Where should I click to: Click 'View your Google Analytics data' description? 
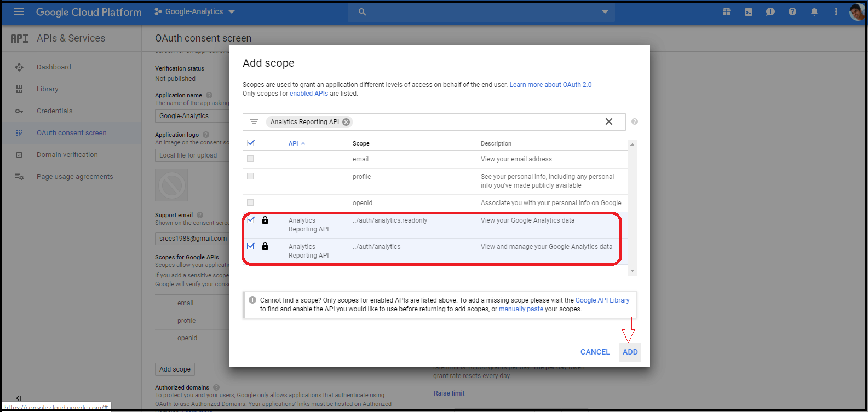click(527, 220)
